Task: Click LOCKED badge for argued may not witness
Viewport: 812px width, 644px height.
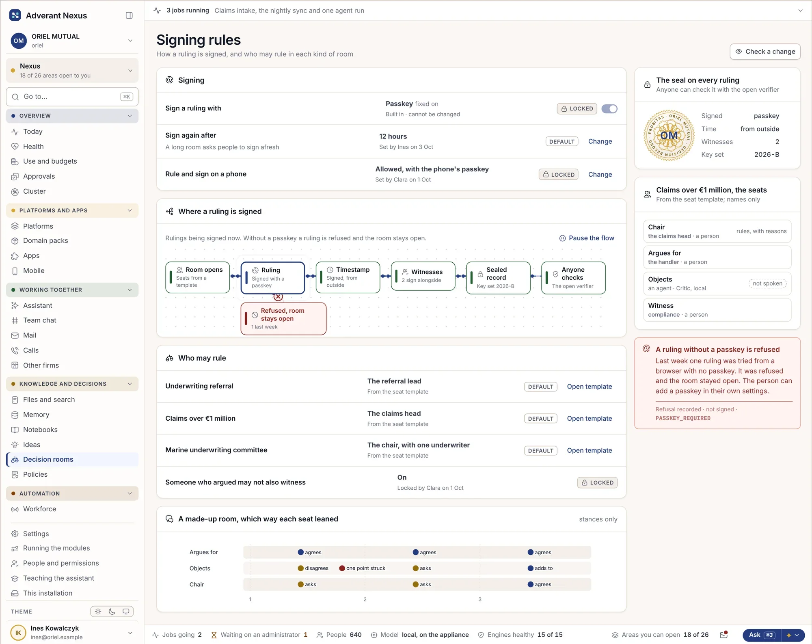Action: 597,482
